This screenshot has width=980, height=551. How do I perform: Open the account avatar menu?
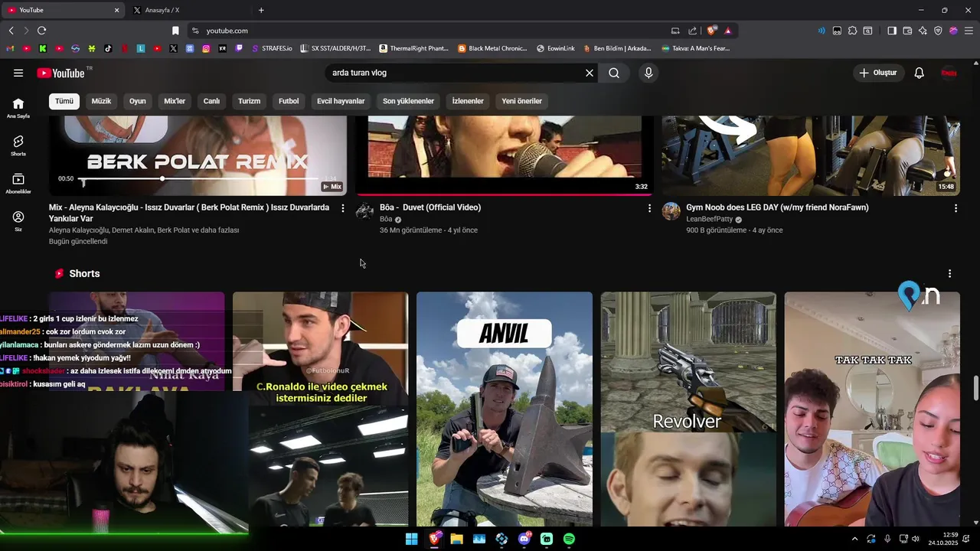[949, 73]
